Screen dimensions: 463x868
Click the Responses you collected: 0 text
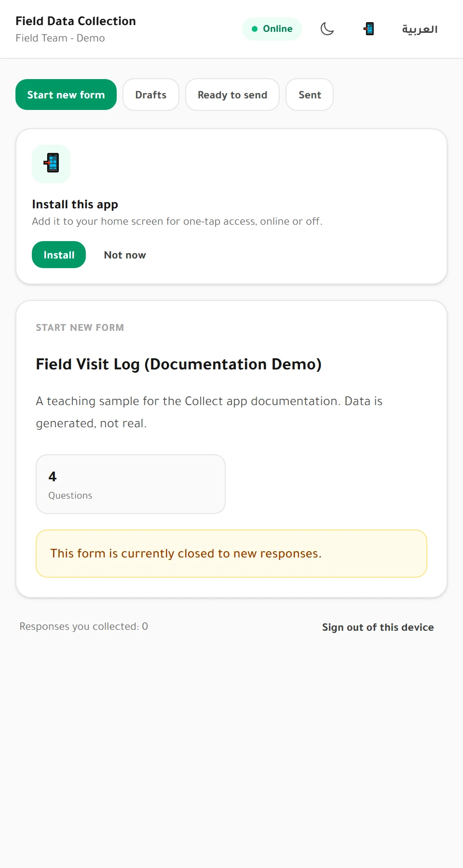(x=84, y=626)
